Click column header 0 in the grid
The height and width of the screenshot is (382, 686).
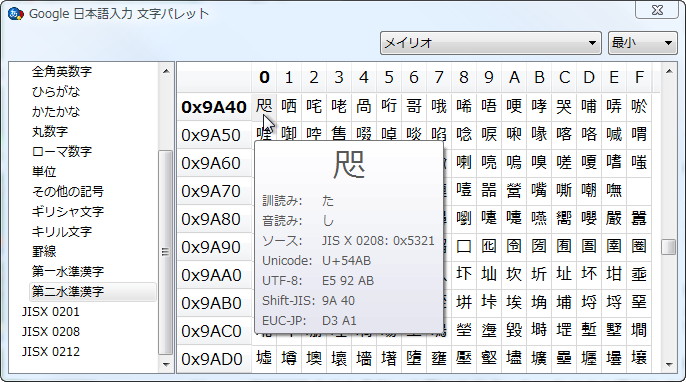point(264,77)
